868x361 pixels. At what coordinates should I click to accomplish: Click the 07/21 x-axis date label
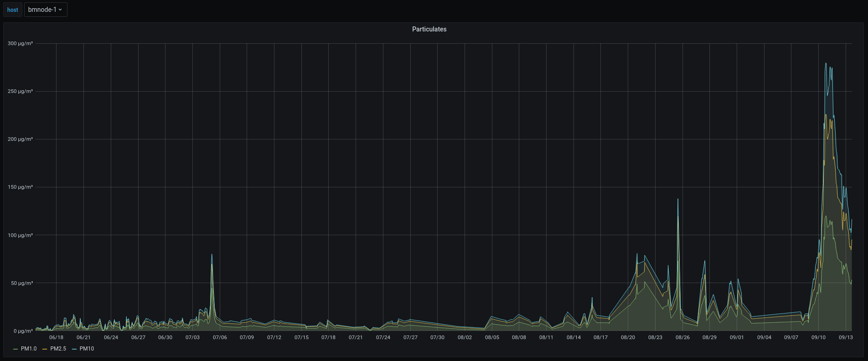coord(356,337)
